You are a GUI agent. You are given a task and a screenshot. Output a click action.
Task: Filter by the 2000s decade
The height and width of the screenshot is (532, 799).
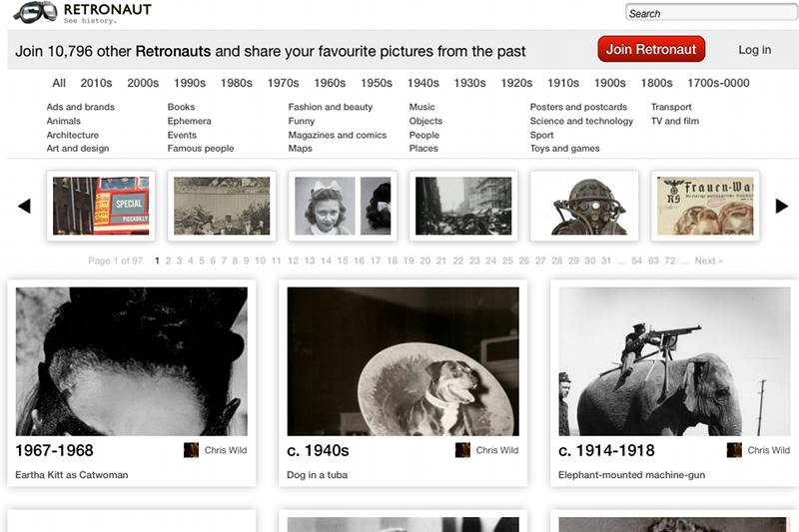143,83
